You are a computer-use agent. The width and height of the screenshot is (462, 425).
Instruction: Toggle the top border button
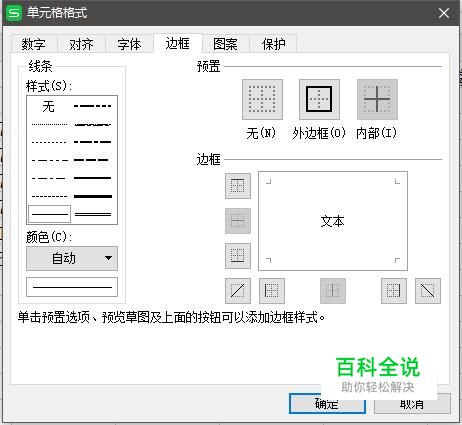pos(238,186)
